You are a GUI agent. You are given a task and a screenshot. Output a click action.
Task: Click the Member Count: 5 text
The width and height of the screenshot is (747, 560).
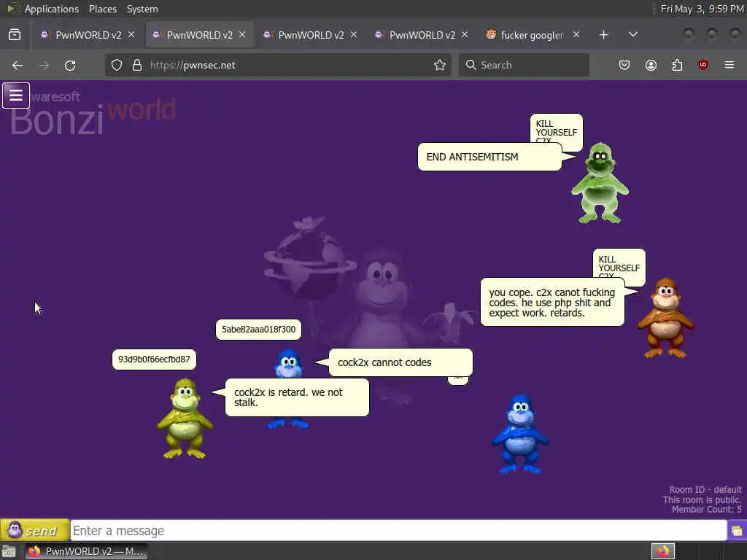coord(706,510)
